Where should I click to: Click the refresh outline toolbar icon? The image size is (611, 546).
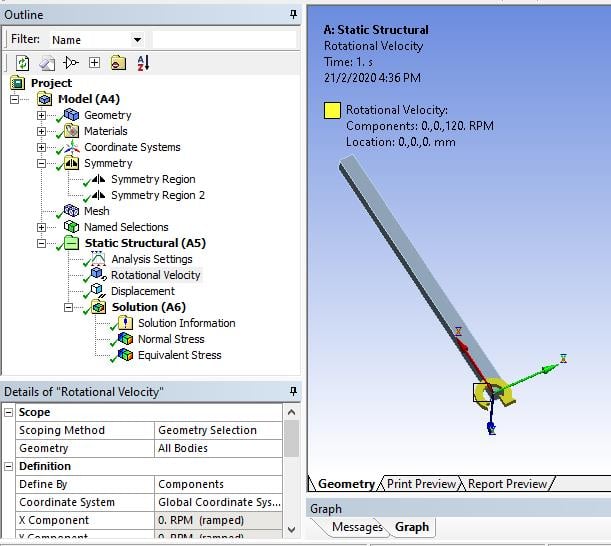22,63
